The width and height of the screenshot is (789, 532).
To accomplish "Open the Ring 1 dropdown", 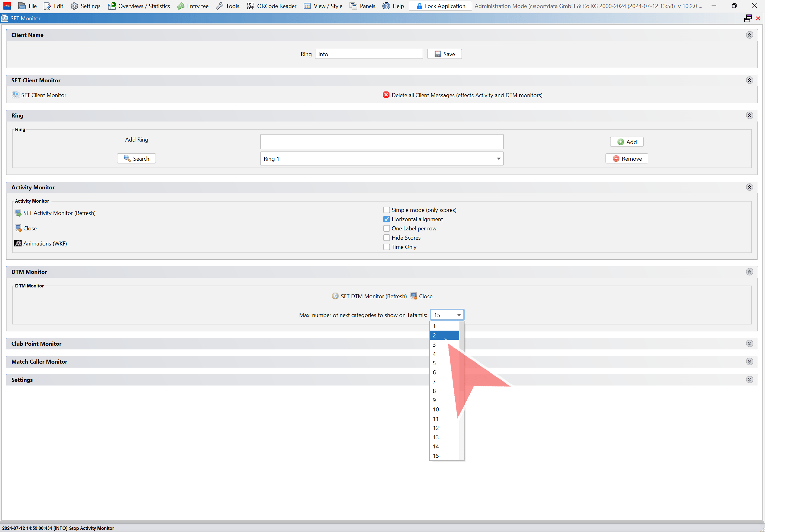I will pos(382,159).
